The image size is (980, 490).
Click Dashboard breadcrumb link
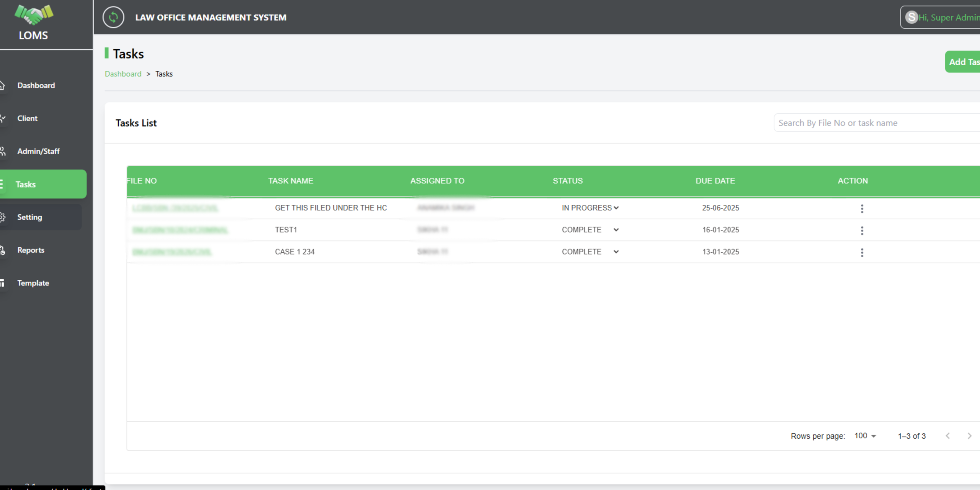(x=123, y=74)
